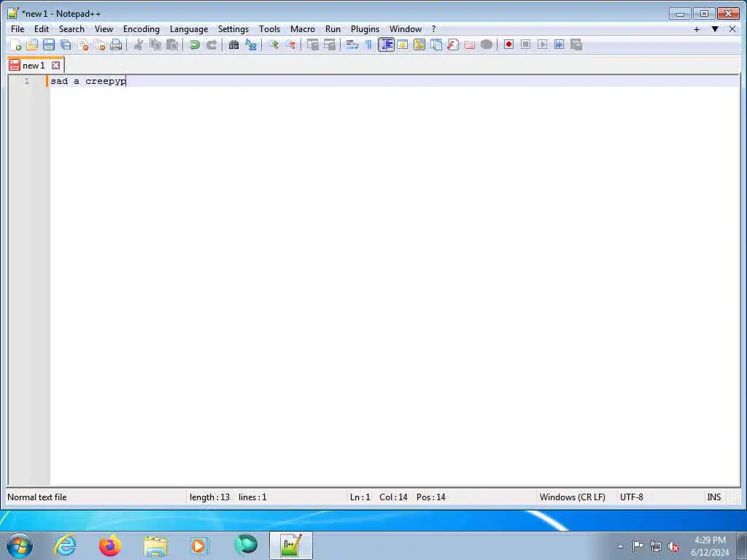Toggle the Document Map panel icon

419,44
